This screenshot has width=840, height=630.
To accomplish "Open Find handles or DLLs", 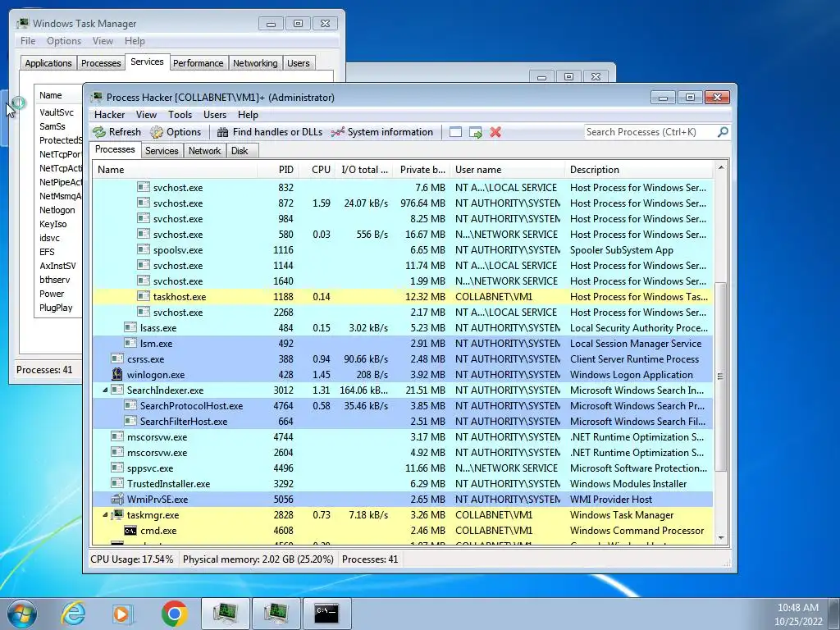I will (x=269, y=132).
